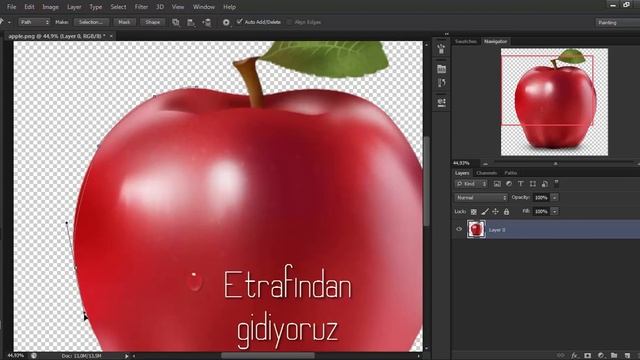The height and width of the screenshot is (360, 640).
Task: Open the Edit menu
Action: coord(29,7)
